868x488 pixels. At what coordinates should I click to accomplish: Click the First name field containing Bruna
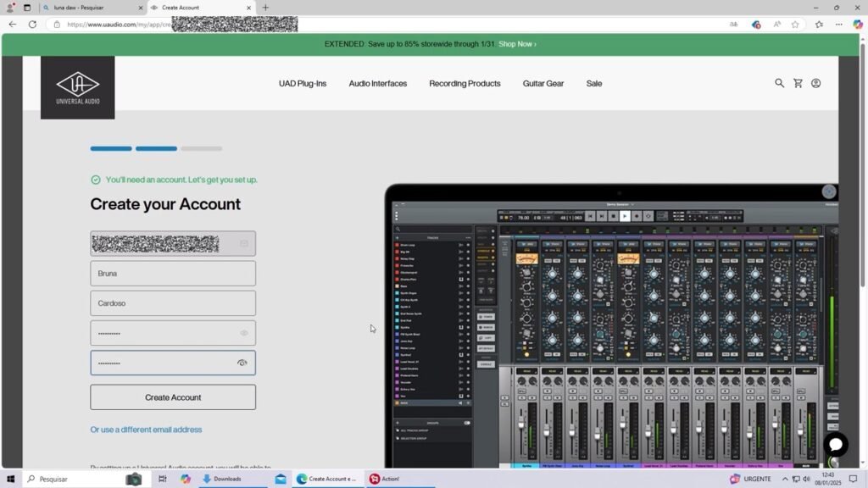coord(173,274)
